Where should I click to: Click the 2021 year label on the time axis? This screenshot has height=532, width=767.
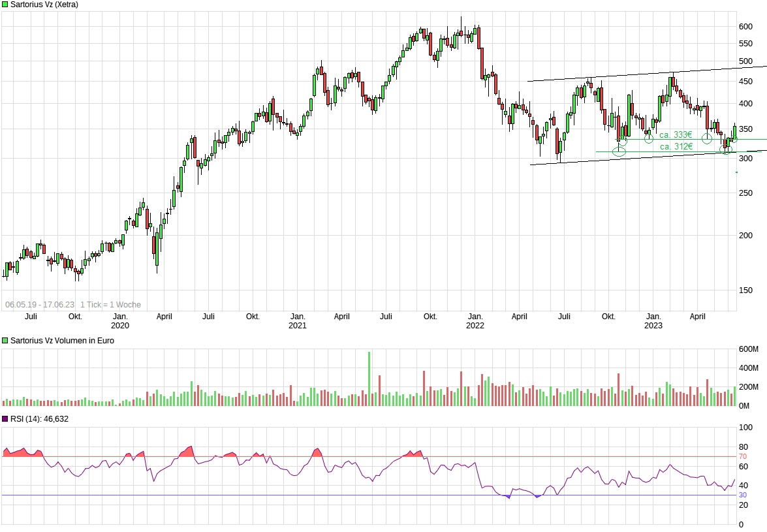tap(298, 326)
